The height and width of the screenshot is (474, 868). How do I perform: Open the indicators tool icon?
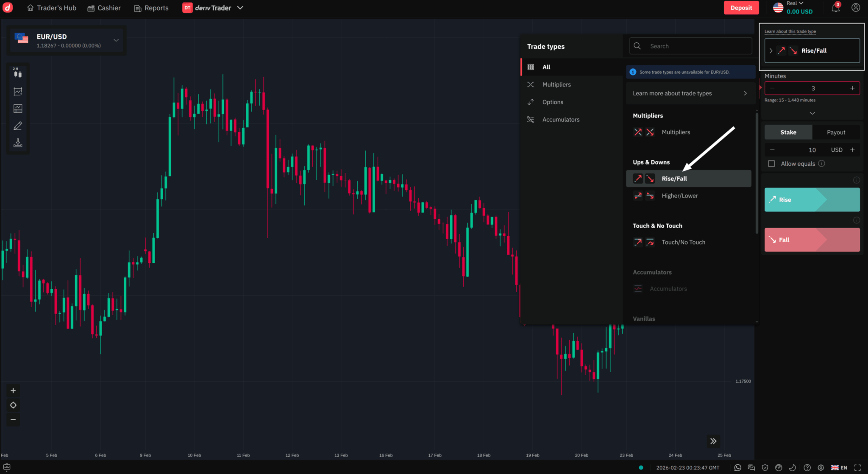tap(18, 91)
